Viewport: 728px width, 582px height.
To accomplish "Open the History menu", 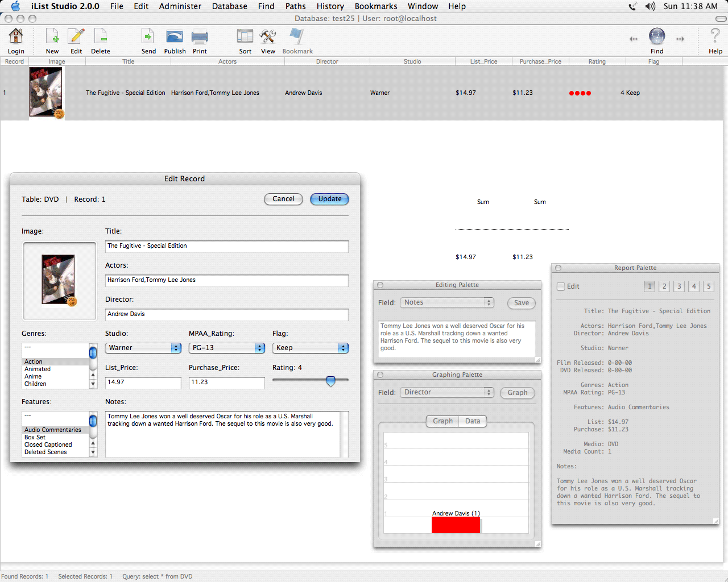I will tap(330, 6).
